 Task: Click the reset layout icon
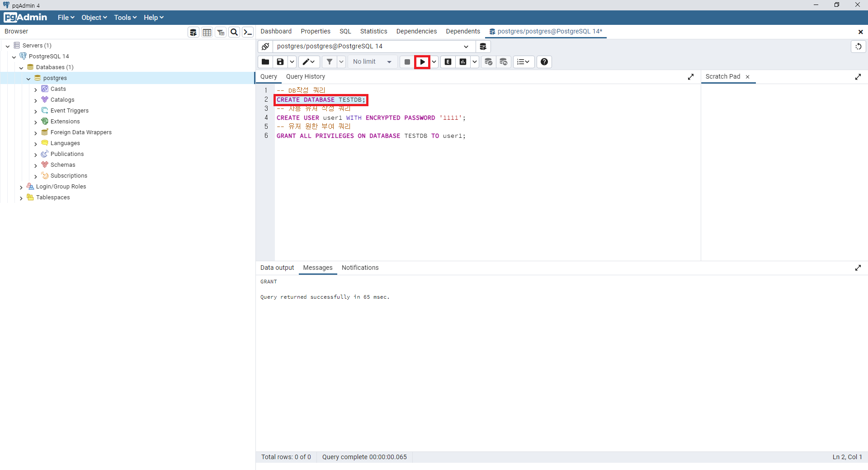(858, 47)
